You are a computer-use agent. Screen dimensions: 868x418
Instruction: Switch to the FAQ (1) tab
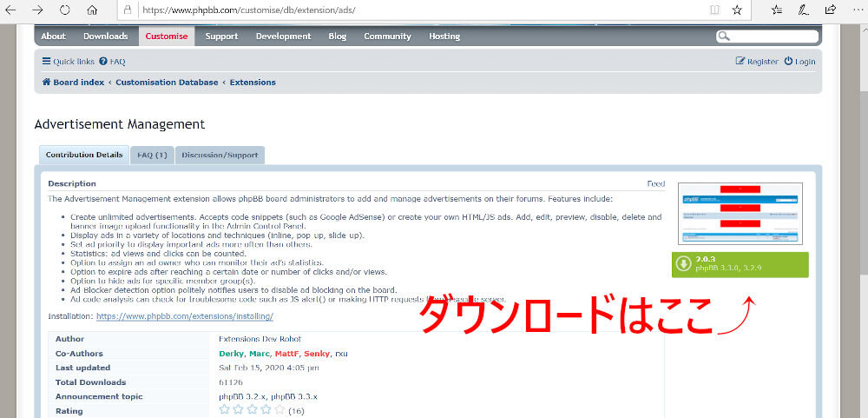152,156
